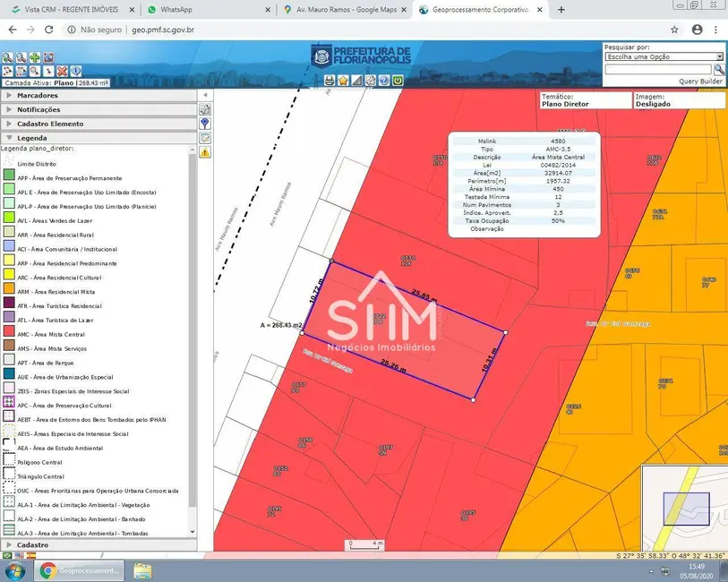Screen dimensions: 728x582
Task: Click the printer icon in map toolbar
Action: [x=330, y=81]
